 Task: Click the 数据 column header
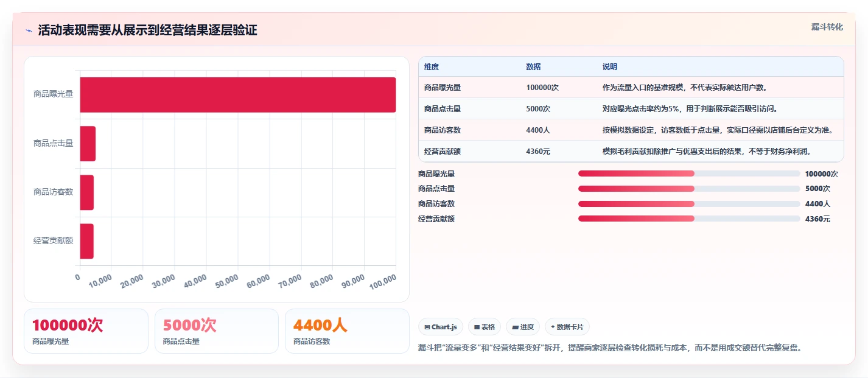(x=534, y=67)
